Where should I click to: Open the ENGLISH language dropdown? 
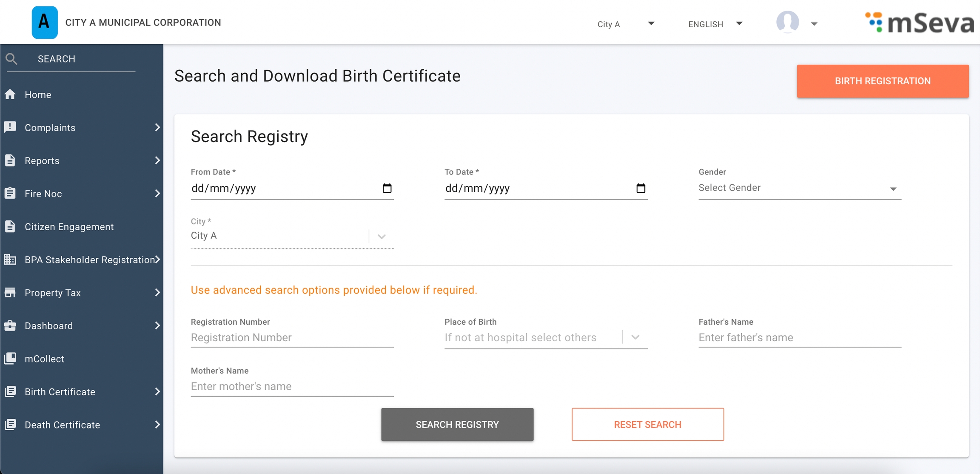tap(715, 24)
